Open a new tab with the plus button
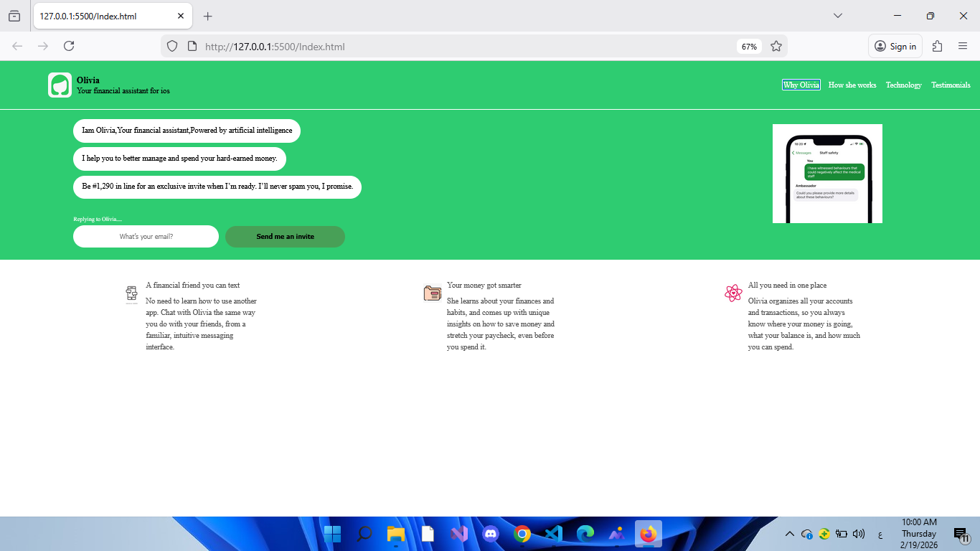 pos(208,16)
